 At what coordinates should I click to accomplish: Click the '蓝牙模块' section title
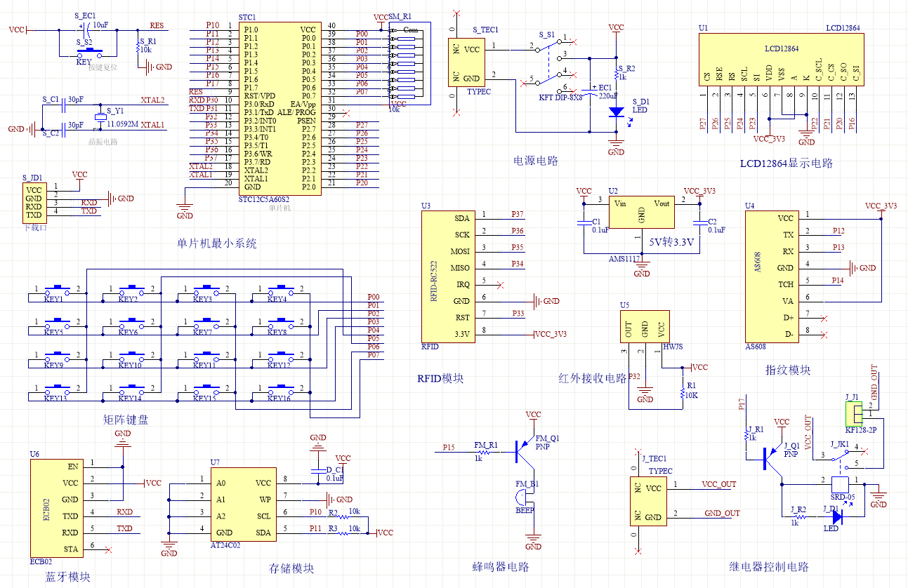67,578
